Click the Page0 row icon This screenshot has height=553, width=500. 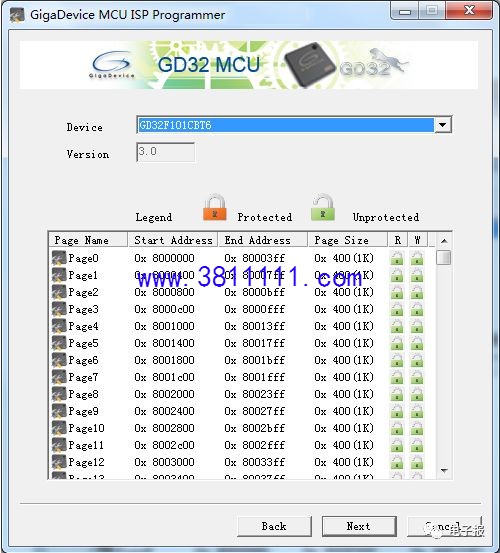(59, 258)
